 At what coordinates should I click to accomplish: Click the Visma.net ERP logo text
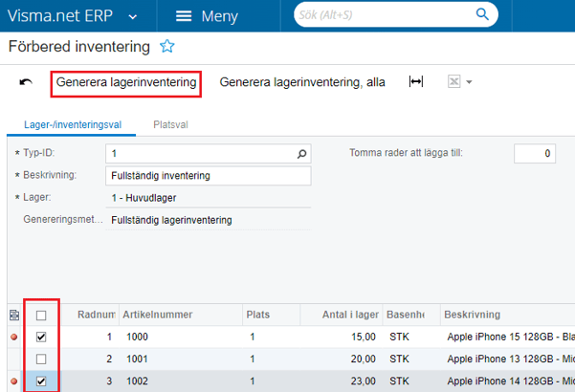point(60,16)
